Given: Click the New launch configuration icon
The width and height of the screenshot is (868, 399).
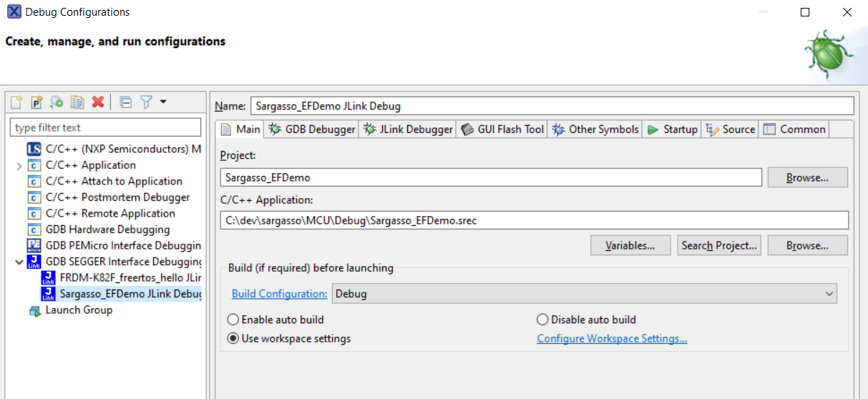Looking at the screenshot, I should pyautogui.click(x=16, y=102).
